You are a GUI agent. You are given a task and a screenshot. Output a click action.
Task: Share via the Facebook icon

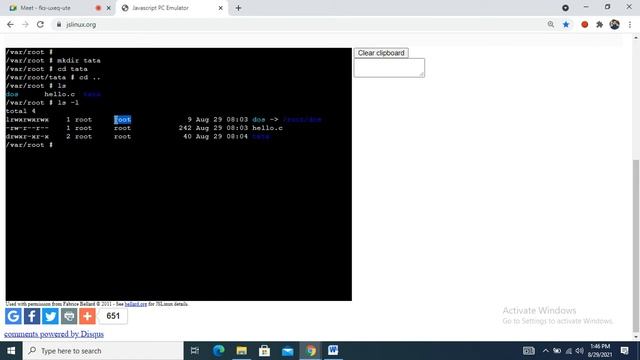coord(32,316)
